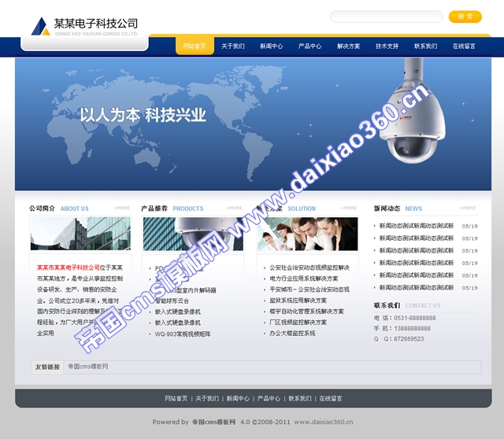Select the 网站首页 navigation tab
This screenshot has height=439, width=504.
(x=195, y=46)
